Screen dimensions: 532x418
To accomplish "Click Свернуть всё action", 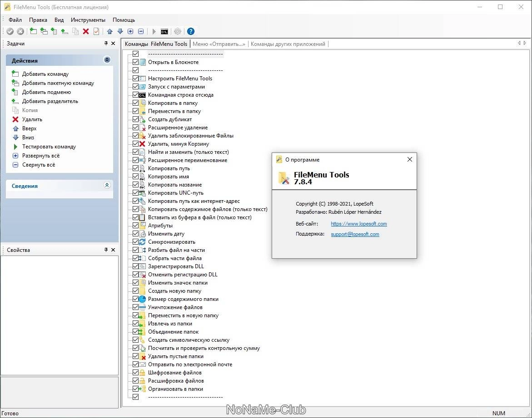I will 38,165.
